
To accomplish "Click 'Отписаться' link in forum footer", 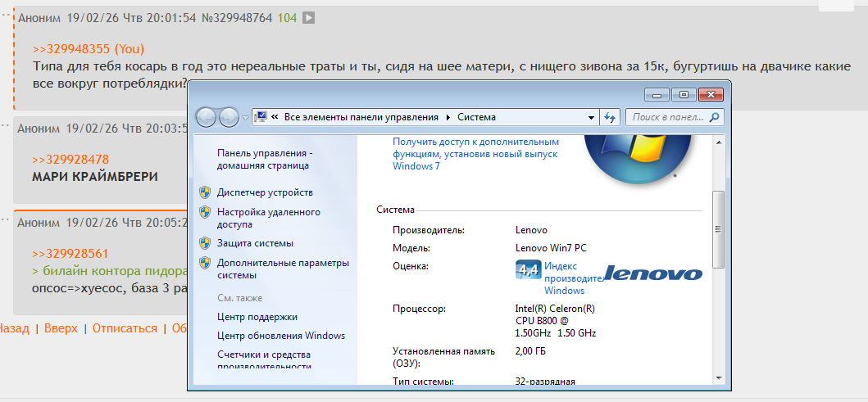I will coord(125,328).
